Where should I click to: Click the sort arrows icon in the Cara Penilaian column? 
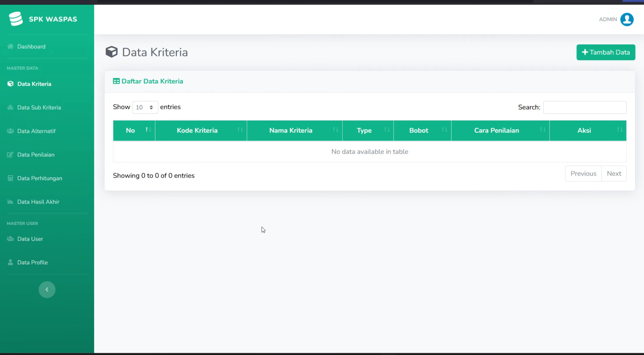coord(543,130)
